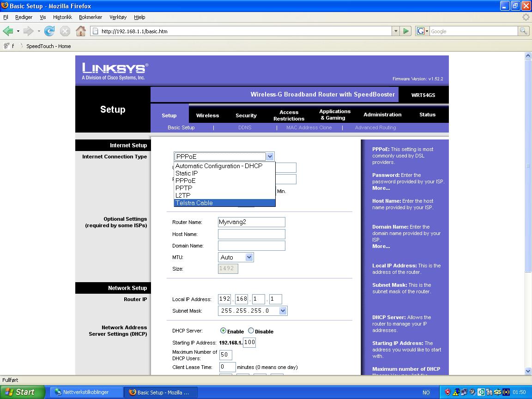
Task: Click the stop loading icon
Action: [65, 31]
